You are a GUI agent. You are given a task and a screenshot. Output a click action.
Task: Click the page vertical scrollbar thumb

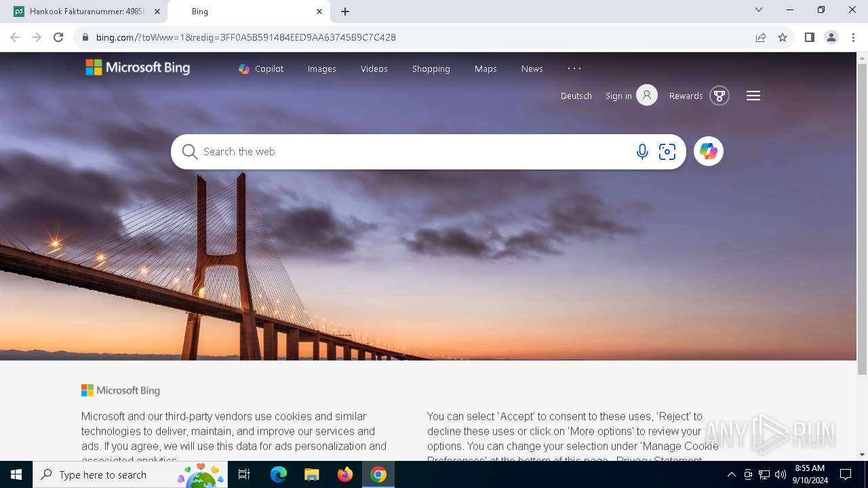(x=863, y=219)
